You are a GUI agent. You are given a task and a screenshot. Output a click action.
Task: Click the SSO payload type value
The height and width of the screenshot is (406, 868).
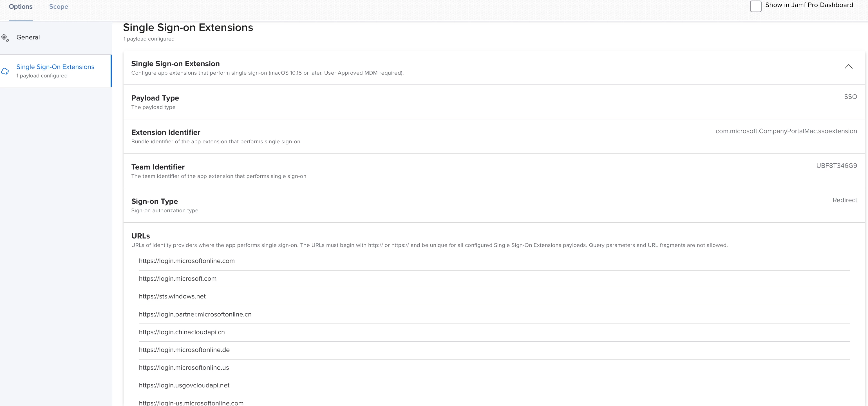[x=850, y=97]
